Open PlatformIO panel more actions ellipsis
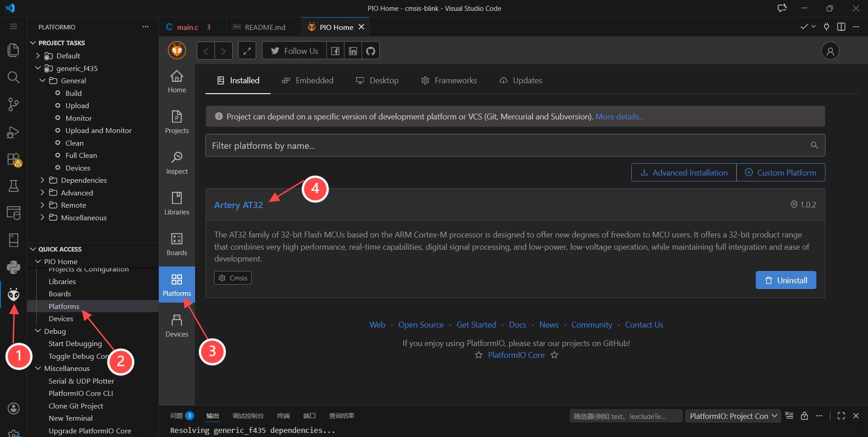 [145, 27]
